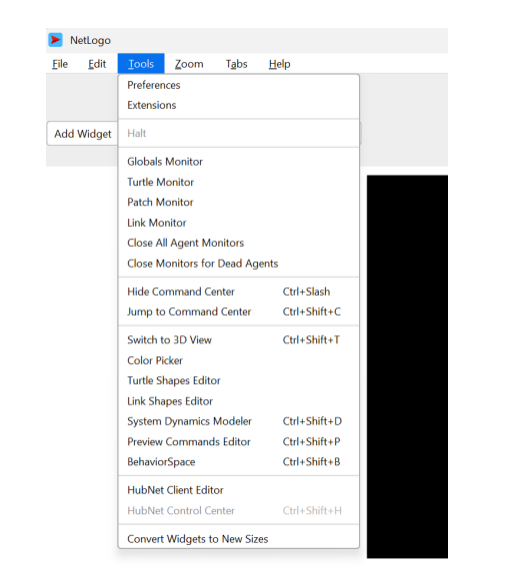The width and height of the screenshot is (510, 586).
Task: Open the Zoom menu
Action: tap(189, 64)
